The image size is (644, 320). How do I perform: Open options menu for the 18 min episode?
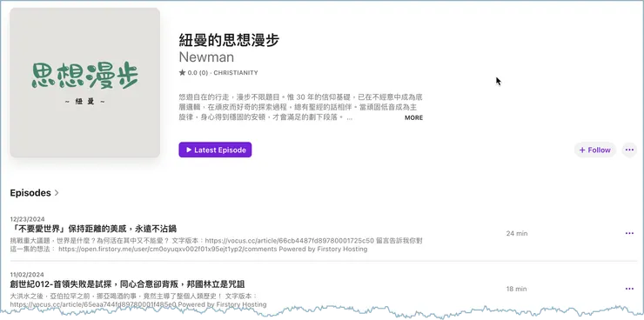tap(629, 289)
